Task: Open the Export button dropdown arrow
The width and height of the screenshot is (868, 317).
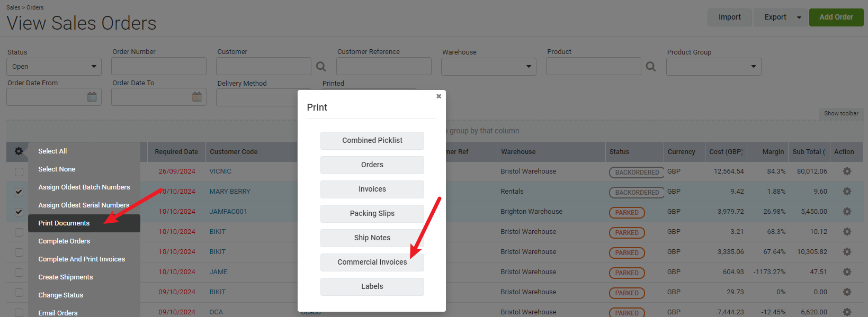Action: pos(800,17)
